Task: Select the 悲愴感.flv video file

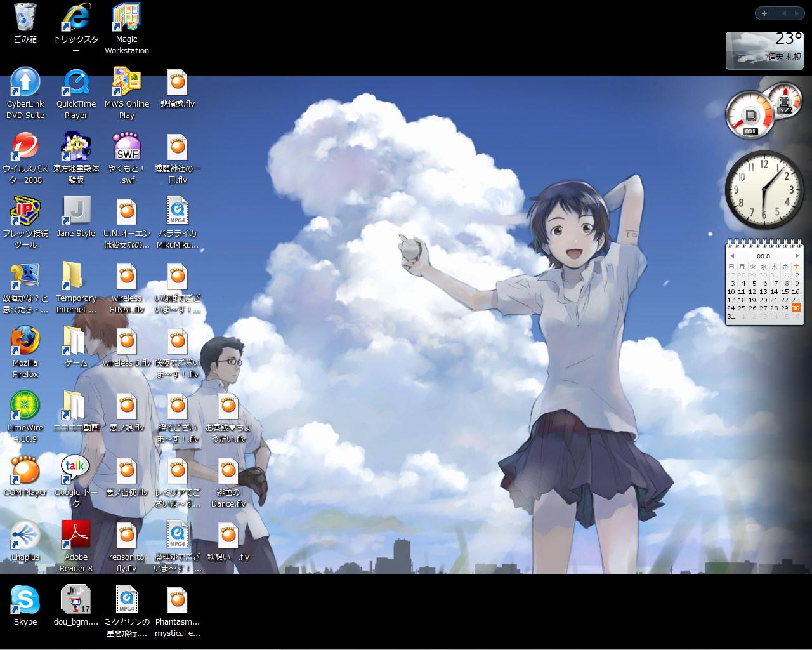Action: click(178, 88)
